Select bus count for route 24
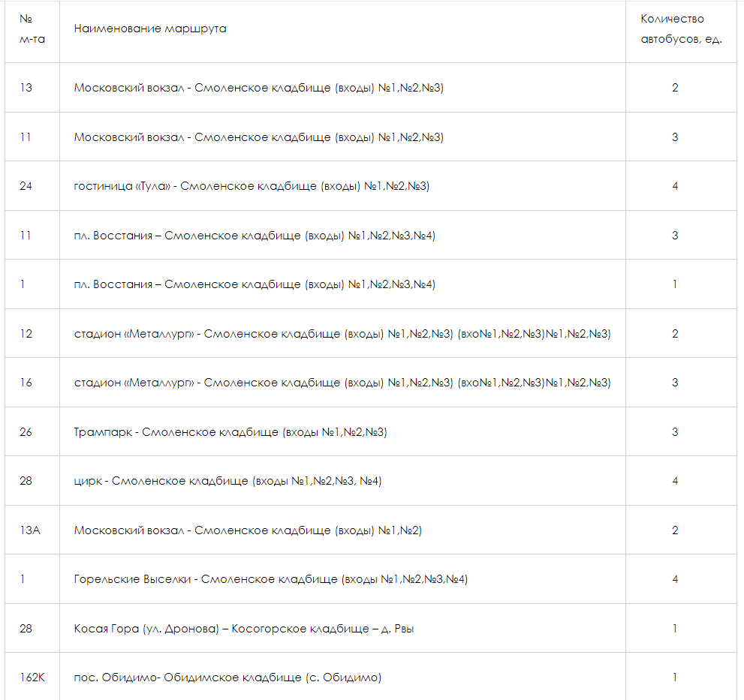Viewport: 744px width, 700px height. pyautogui.click(x=675, y=186)
